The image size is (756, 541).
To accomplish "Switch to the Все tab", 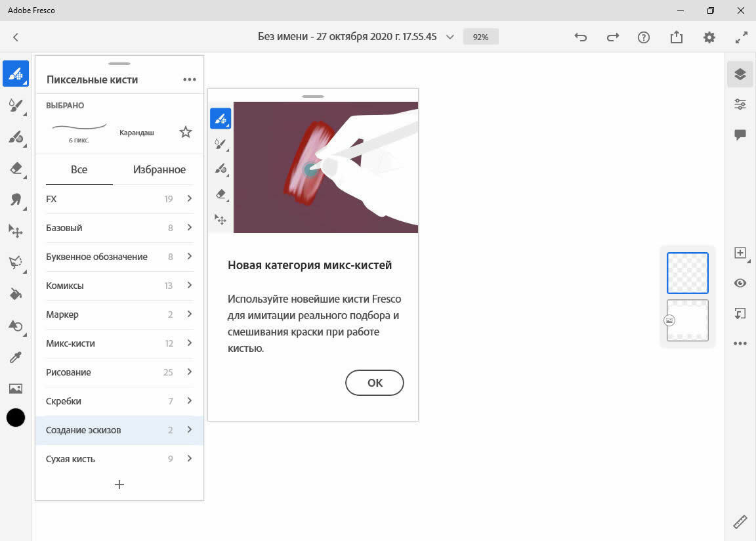I will 79,169.
